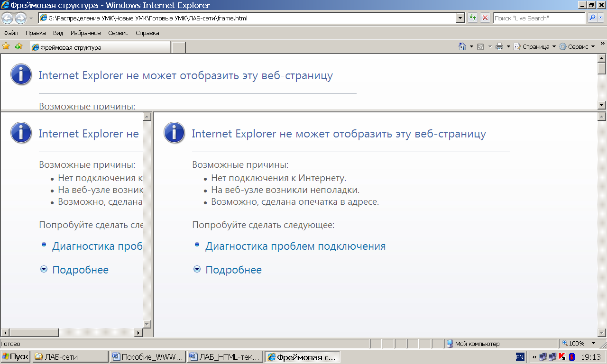The height and width of the screenshot is (364, 607).
Task: Open Диагностика проблем подключения in the right frame
Action: [x=295, y=246]
